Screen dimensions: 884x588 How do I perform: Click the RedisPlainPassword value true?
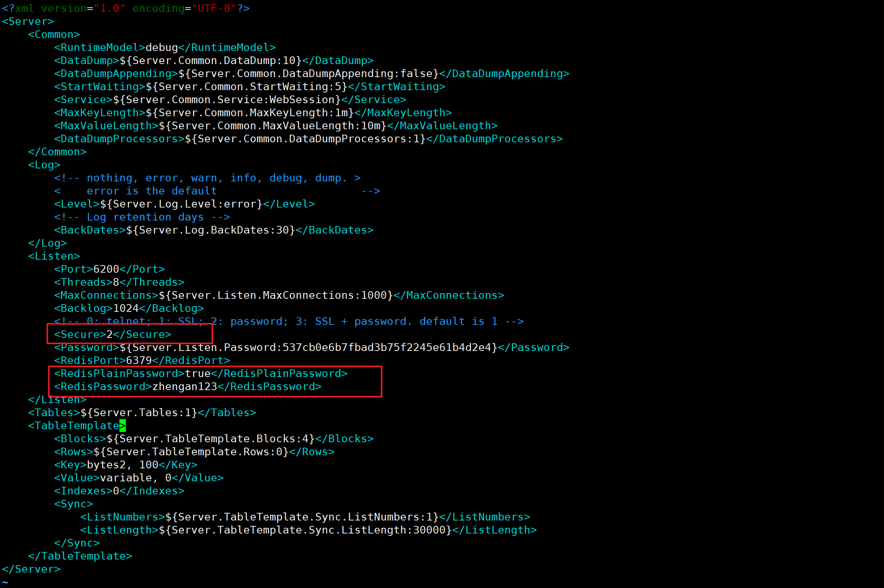click(197, 374)
